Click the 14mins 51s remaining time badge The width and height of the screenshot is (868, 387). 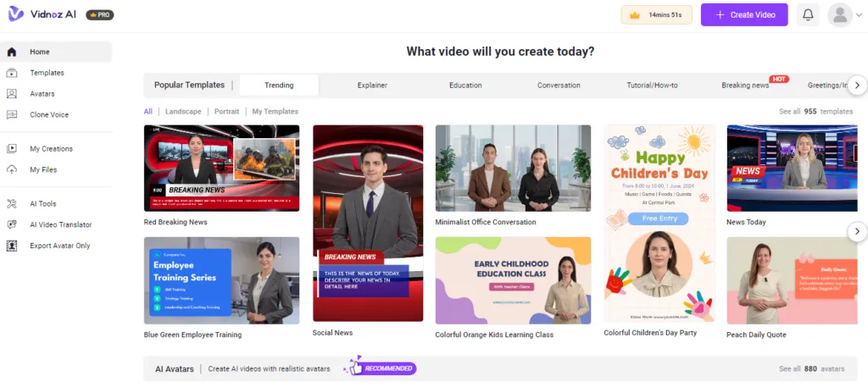(657, 15)
